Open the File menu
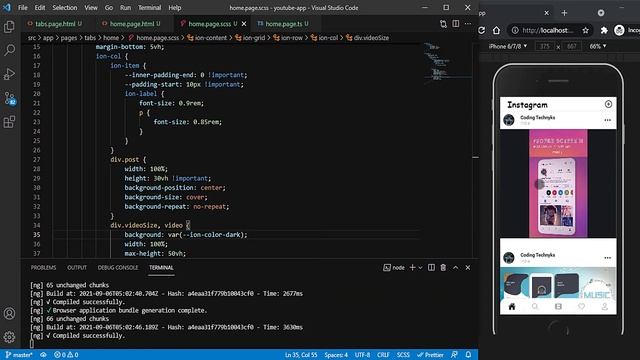The height and width of the screenshot is (360, 640). (x=23, y=8)
